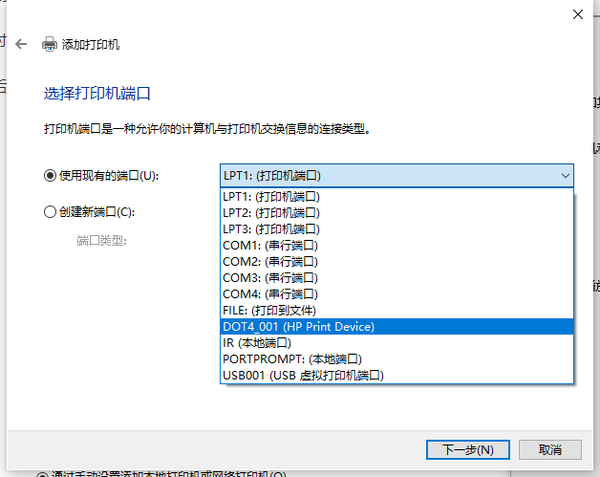The image size is (600, 477).
Task: Select IR (本地端口) port option
Action: [x=397, y=343]
